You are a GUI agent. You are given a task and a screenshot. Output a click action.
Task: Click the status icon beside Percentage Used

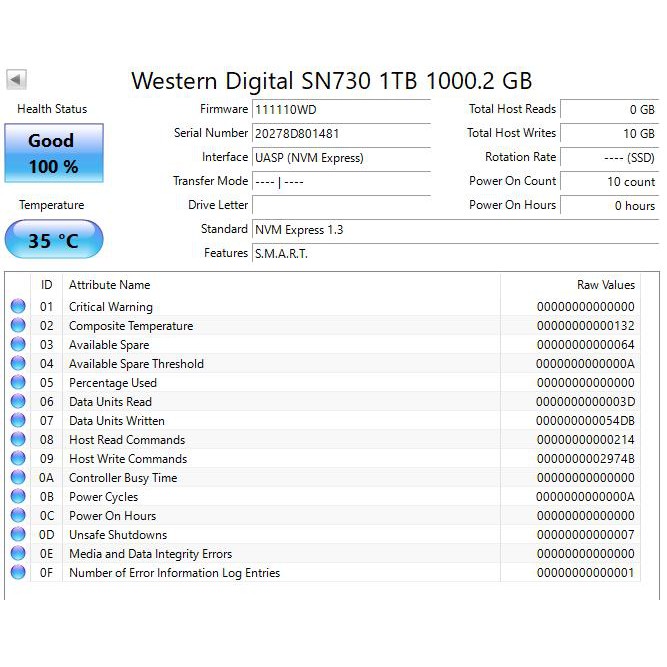(18, 383)
